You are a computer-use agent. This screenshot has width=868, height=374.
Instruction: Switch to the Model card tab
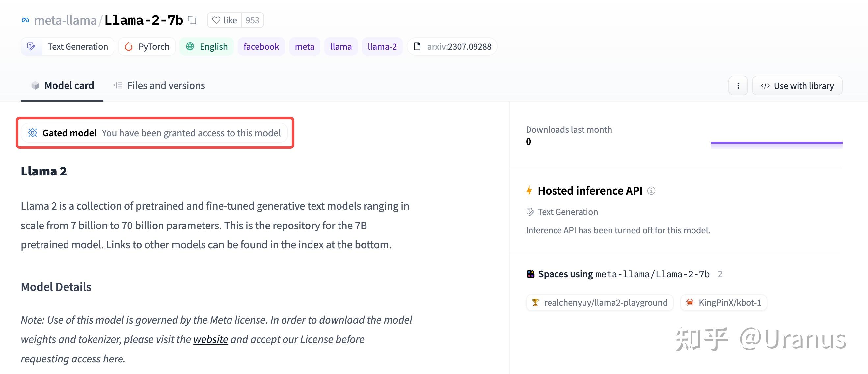click(x=62, y=86)
